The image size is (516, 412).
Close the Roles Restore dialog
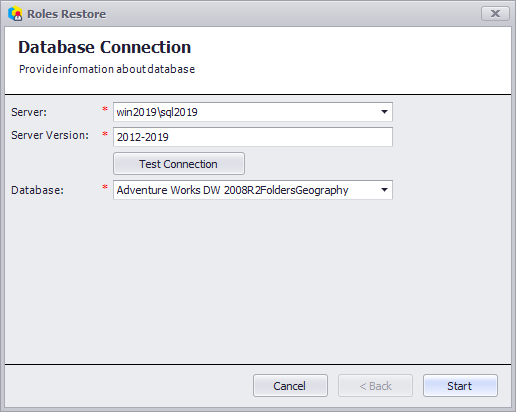495,14
